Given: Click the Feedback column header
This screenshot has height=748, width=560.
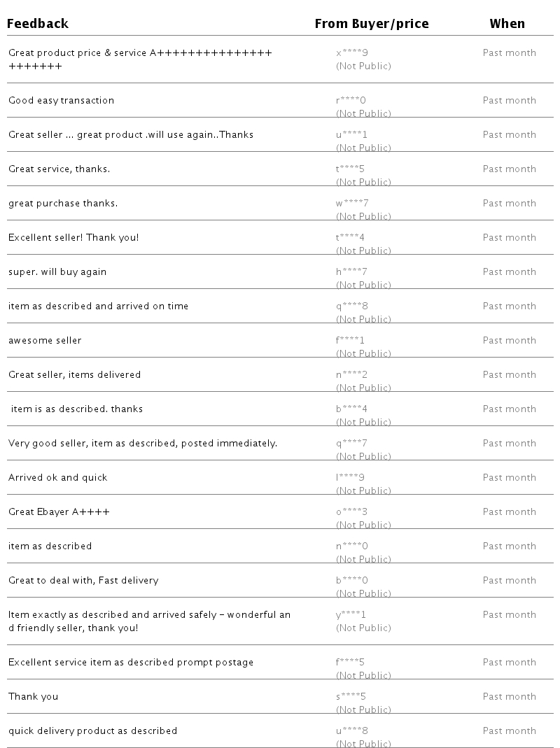Looking at the screenshot, I should [x=38, y=24].
